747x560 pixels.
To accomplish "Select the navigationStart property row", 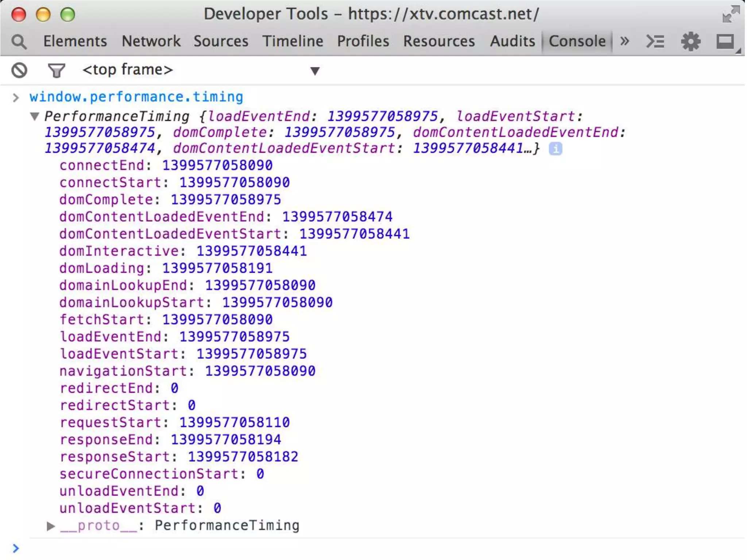I will 187,371.
